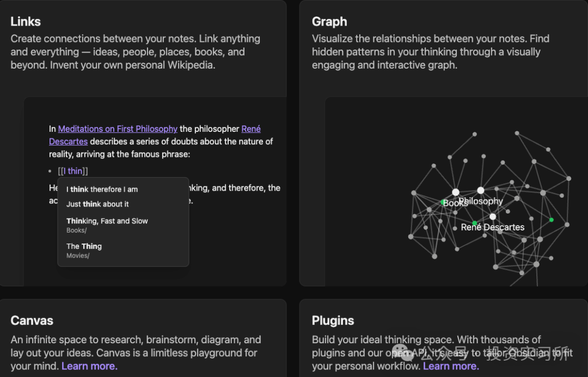Click the Canvas section Learn more link
The width and height of the screenshot is (588, 377).
89,366
